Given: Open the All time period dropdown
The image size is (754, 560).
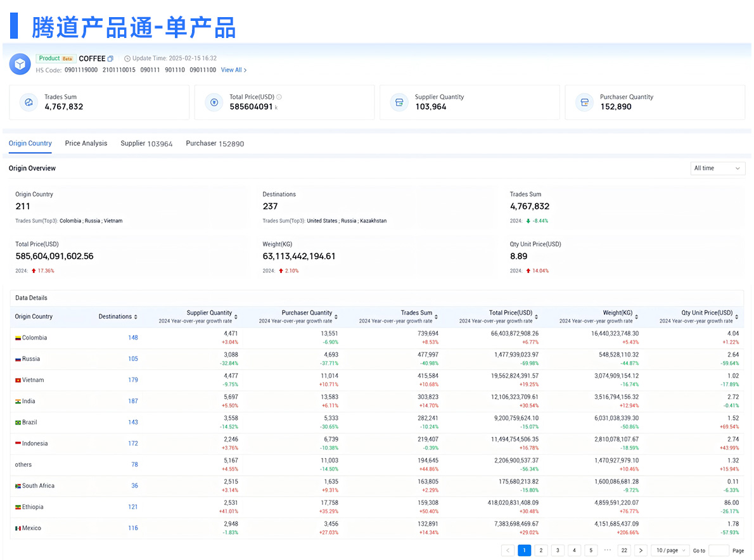Looking at the screenshot, I should click(x=717, y=169).
